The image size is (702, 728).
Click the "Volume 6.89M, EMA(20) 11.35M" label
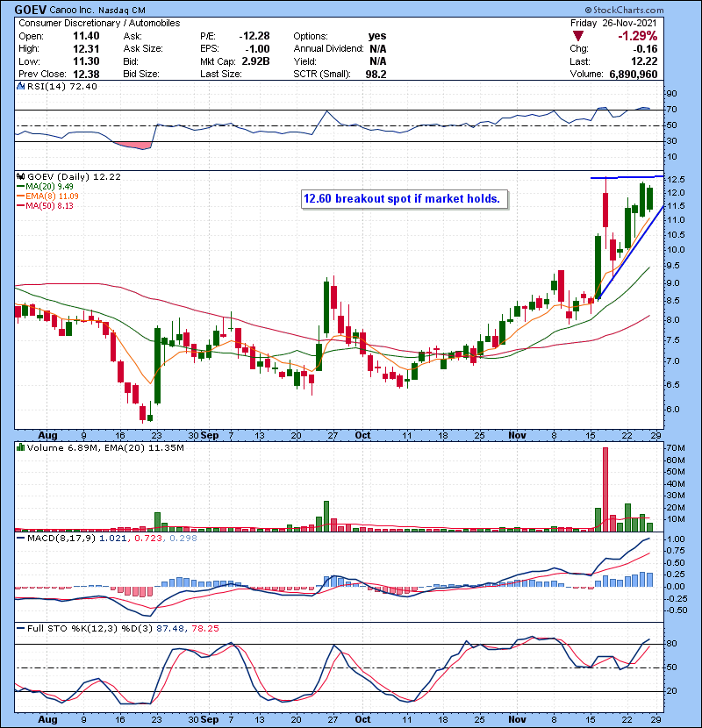pos(105,448)
